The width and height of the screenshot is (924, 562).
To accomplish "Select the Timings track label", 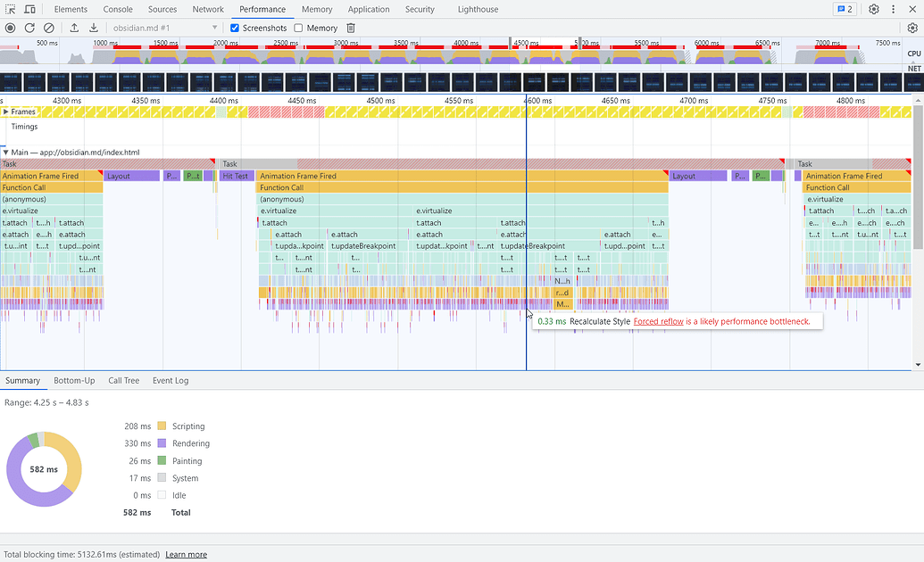I will click(x=24, y=127).
